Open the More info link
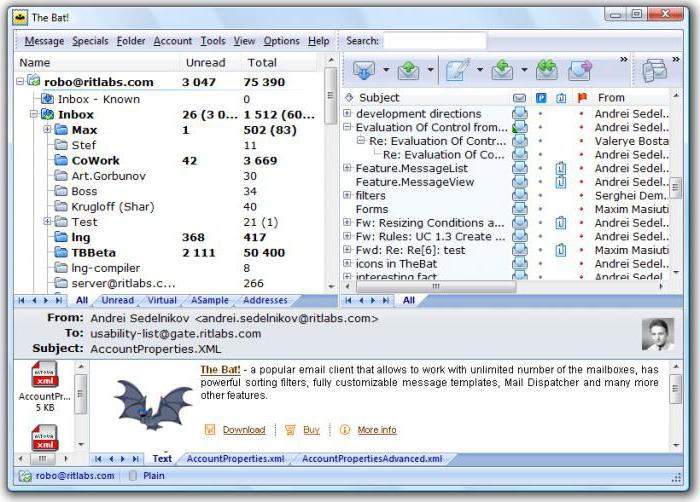 pyautogui.click(x=377, y=430)
